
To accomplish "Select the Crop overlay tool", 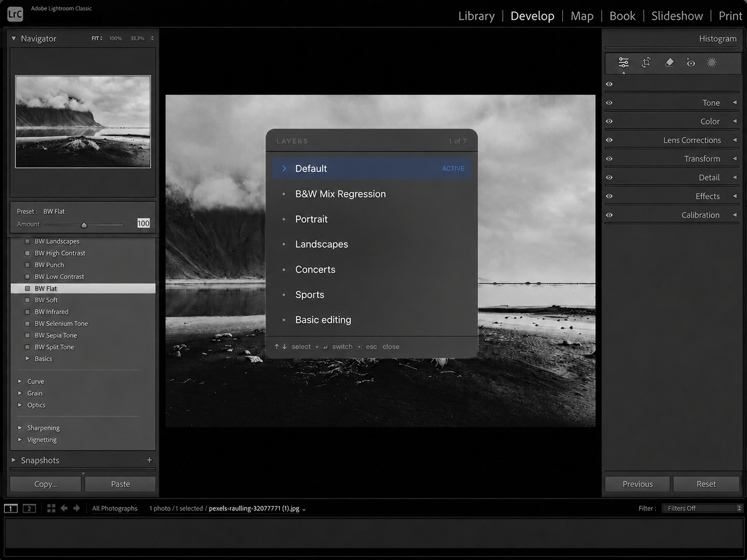I will pyautogui.click(x=646, y=62).
